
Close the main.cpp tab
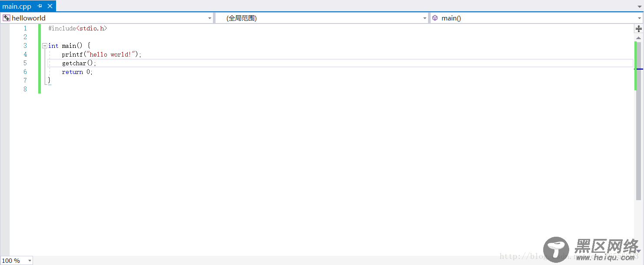pyautogui.click(x=50, y=6)
